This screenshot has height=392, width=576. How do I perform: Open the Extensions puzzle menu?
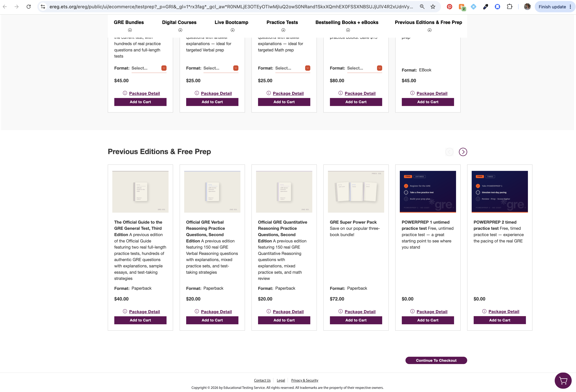tap(510, 7)
